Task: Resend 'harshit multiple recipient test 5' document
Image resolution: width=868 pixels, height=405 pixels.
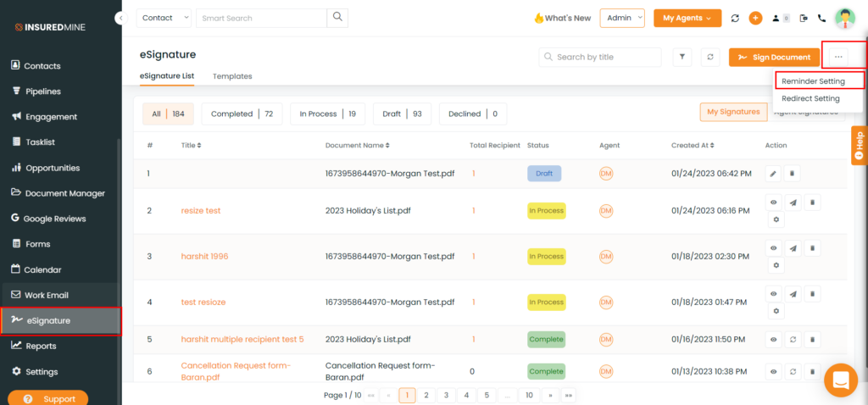Action: (x=793, y=340)
